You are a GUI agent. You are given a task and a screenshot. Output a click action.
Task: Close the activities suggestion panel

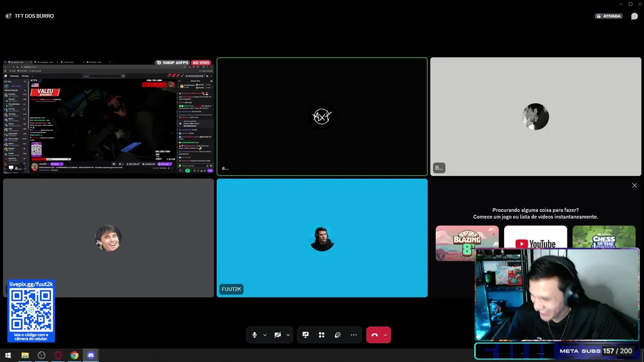[634, 186]
